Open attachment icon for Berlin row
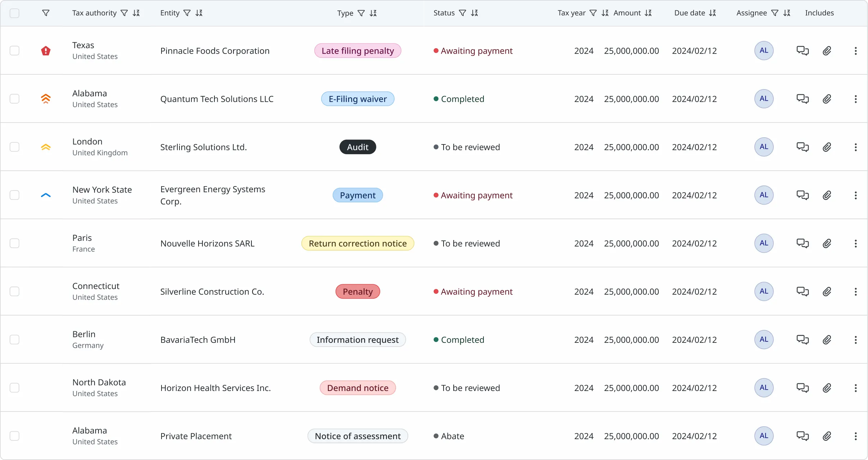This screenshot has width=868, height=460. pos(827,340)
